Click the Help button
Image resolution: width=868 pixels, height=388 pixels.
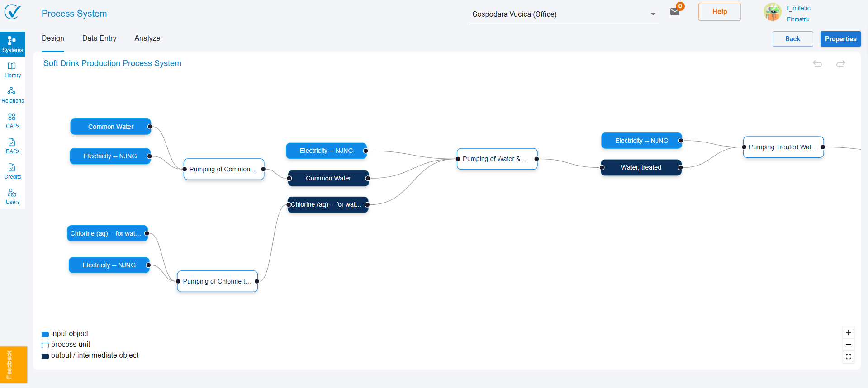720,12
